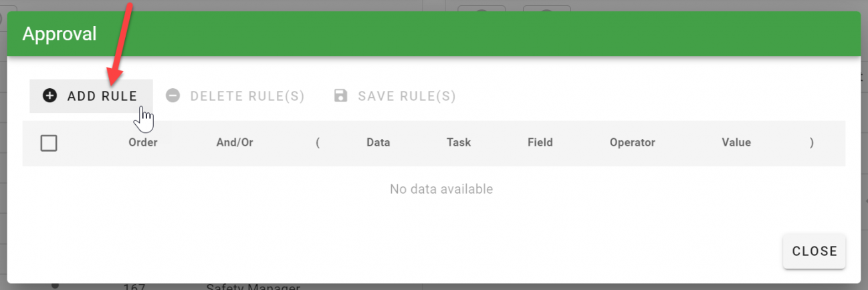868x290 pixels.
Task: Click the plus icon beside Add Rule
Action: pos(49,96)
